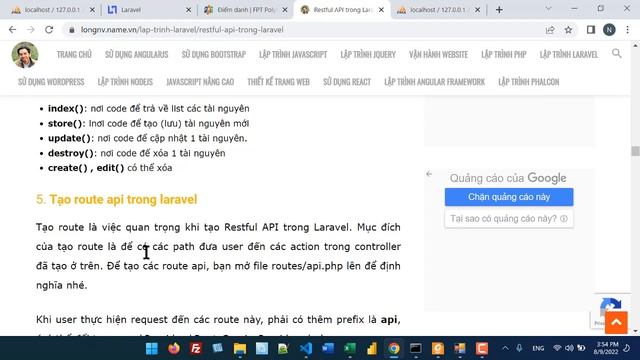
Task: Open the clock showing 3:54 PM
Action: pyautogui.click(x=607, y=348)
